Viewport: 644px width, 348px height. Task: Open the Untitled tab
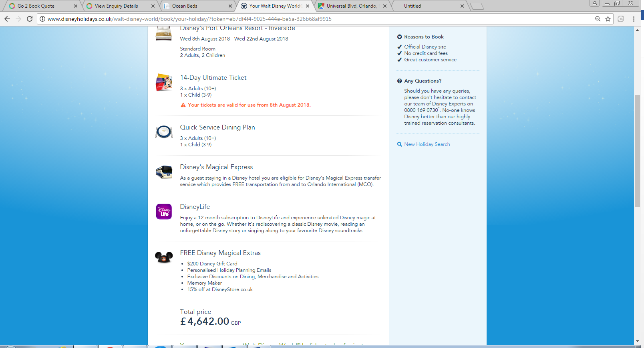(429, 6)
